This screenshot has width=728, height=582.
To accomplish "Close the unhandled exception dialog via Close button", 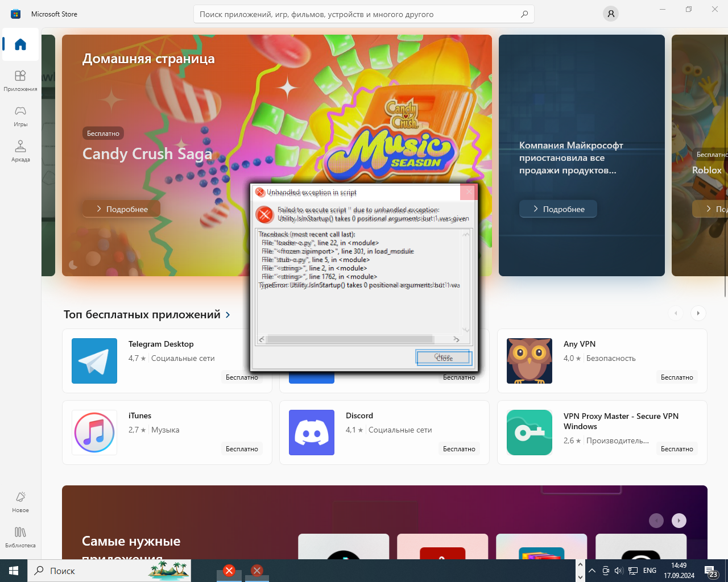I will 444,357.
